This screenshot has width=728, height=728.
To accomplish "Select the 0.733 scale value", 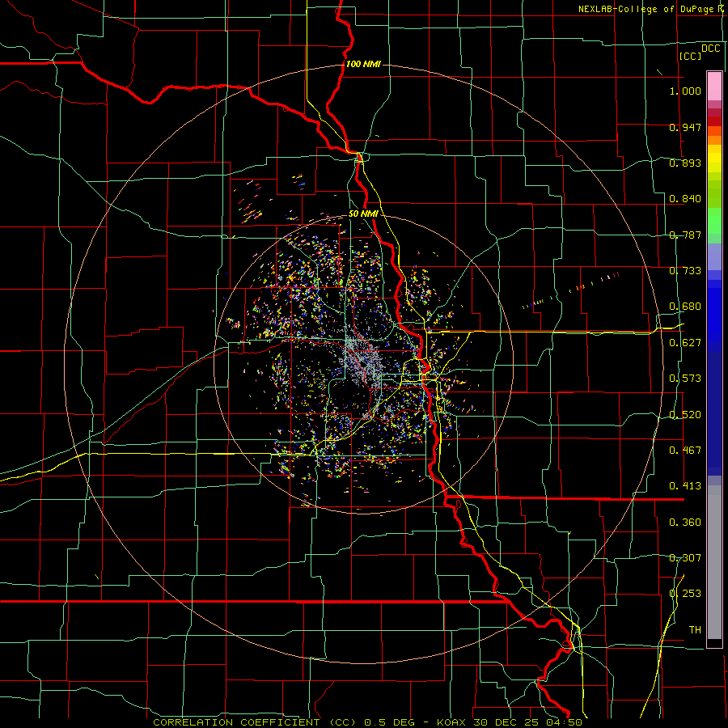I will (x=685, y=271).
